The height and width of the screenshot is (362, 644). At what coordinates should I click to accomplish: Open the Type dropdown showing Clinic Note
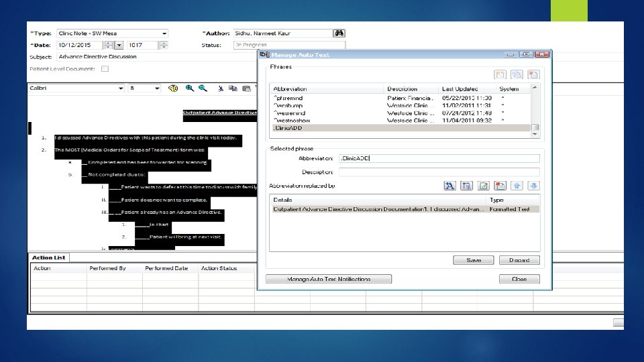pos(164,33)
